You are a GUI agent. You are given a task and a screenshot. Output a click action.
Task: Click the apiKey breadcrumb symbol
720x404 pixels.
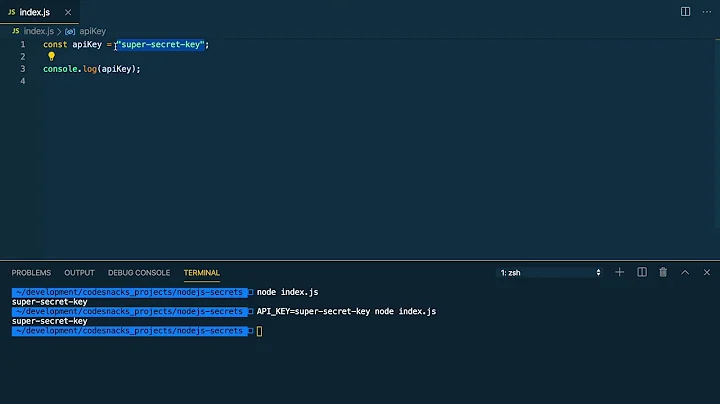pos(92,31)
